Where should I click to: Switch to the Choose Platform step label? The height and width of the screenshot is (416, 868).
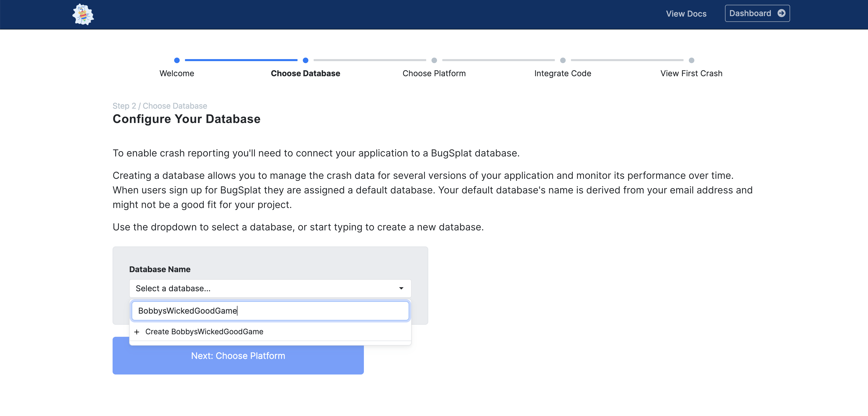[434, 73]
